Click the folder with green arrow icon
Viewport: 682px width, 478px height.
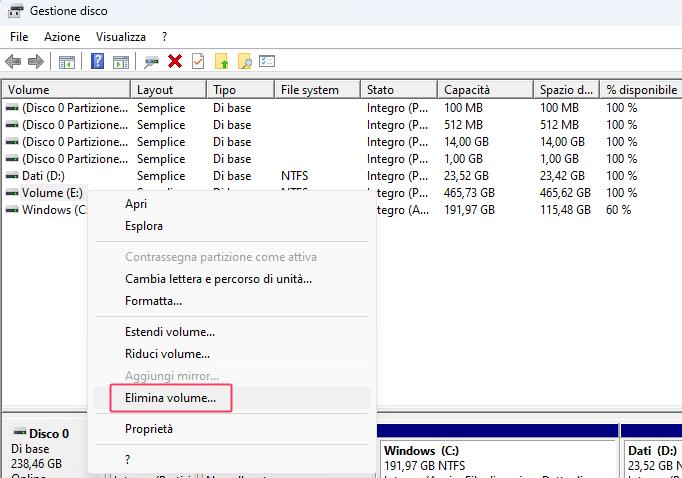pyautogui.click(x=221, y=61)
